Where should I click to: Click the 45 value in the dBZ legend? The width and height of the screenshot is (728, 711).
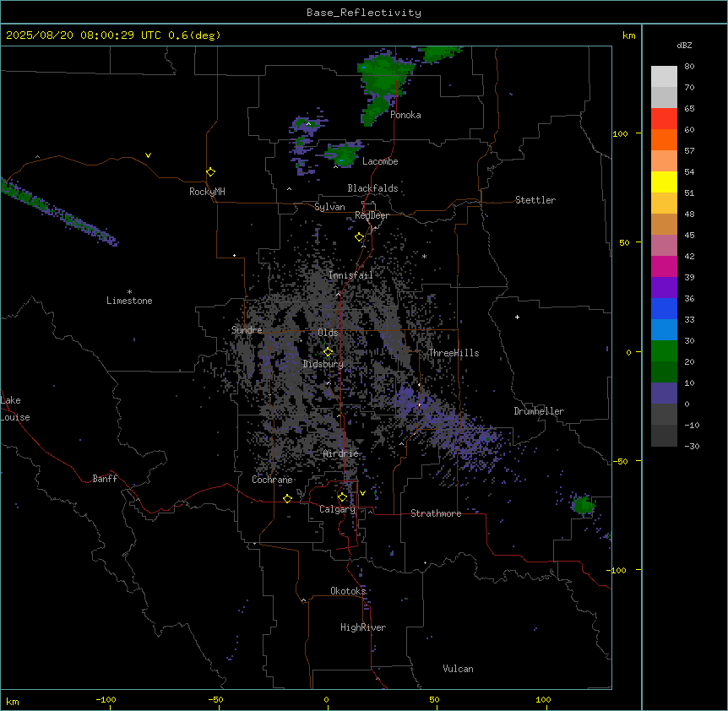pyautogui.click(x=689, y=236)
